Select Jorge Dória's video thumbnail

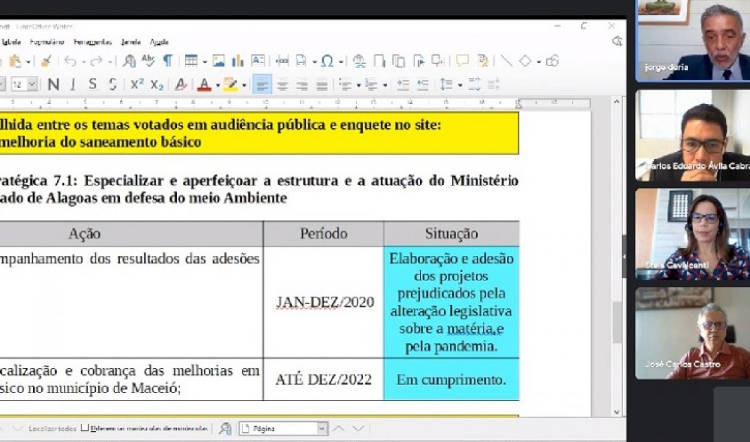(x=692, y=40)
